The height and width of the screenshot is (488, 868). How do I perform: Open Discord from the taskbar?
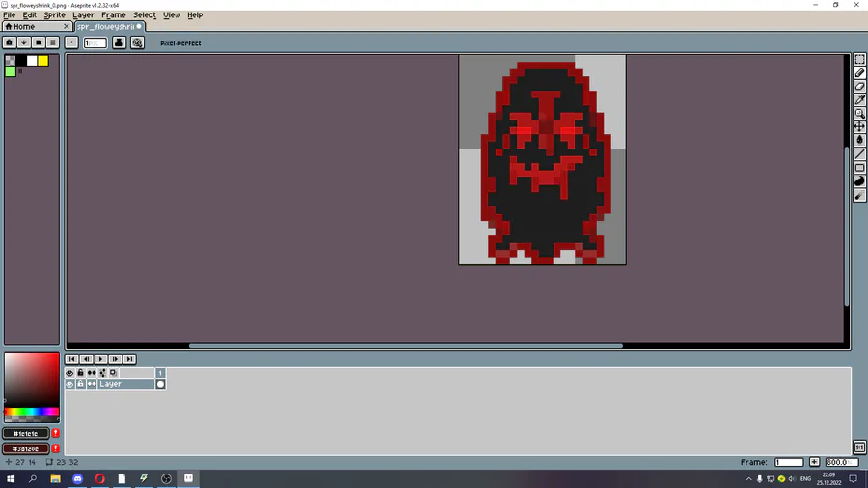coord(77,478)
